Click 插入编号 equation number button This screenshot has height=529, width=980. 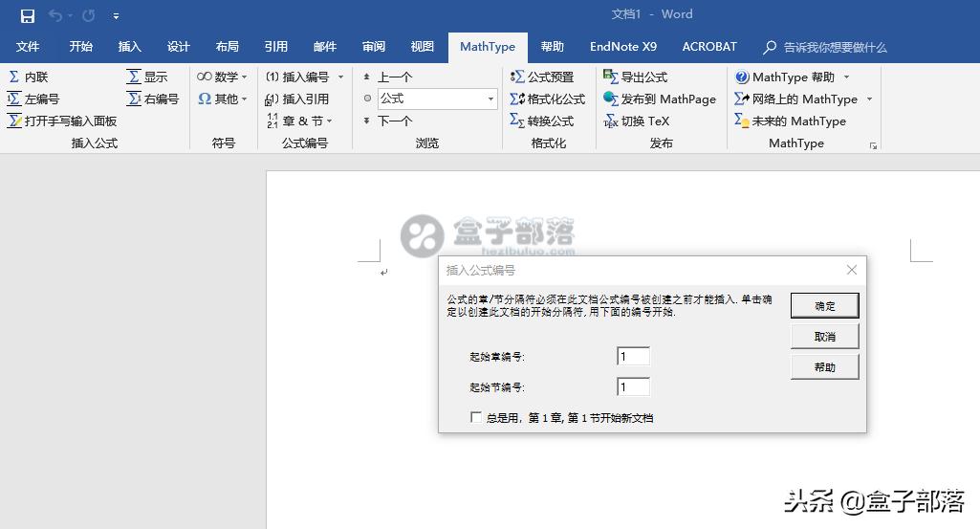(297, 77)
